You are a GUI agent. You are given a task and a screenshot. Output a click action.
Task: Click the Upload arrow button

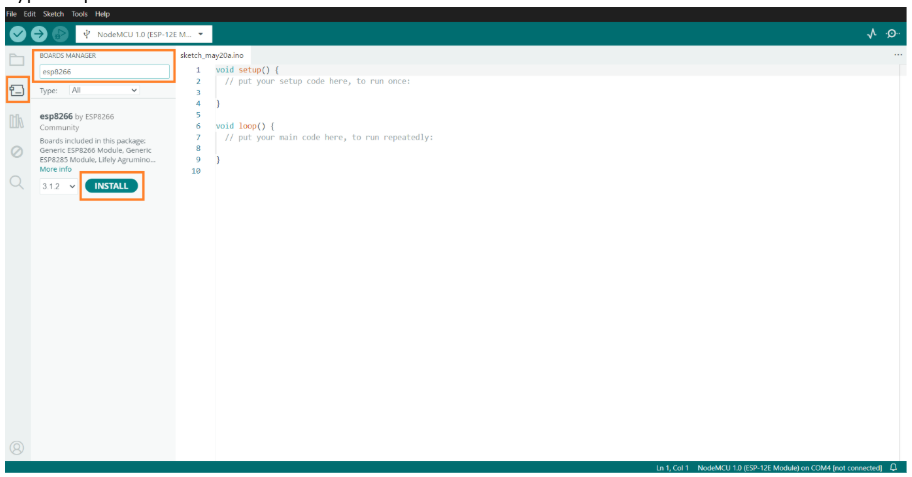point(39,34)
